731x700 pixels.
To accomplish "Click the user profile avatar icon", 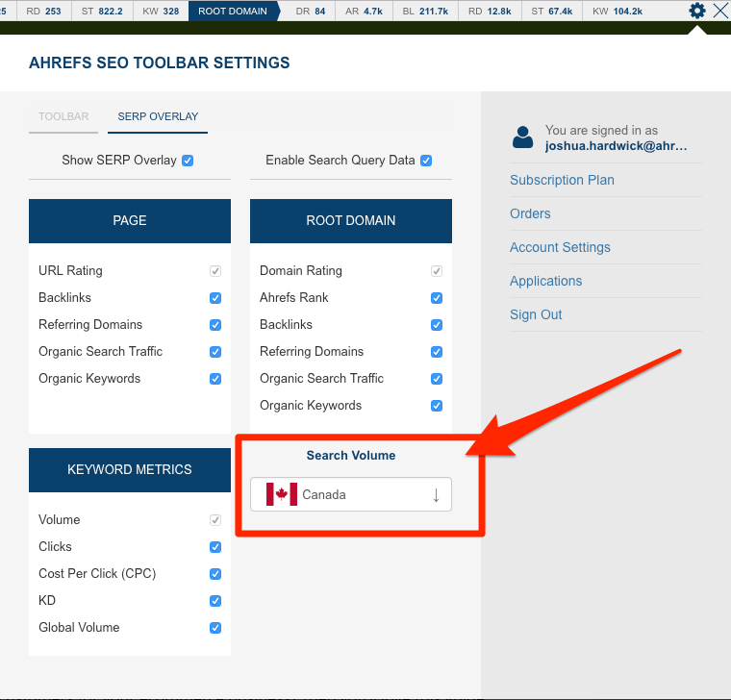I will tap(522, 137).
